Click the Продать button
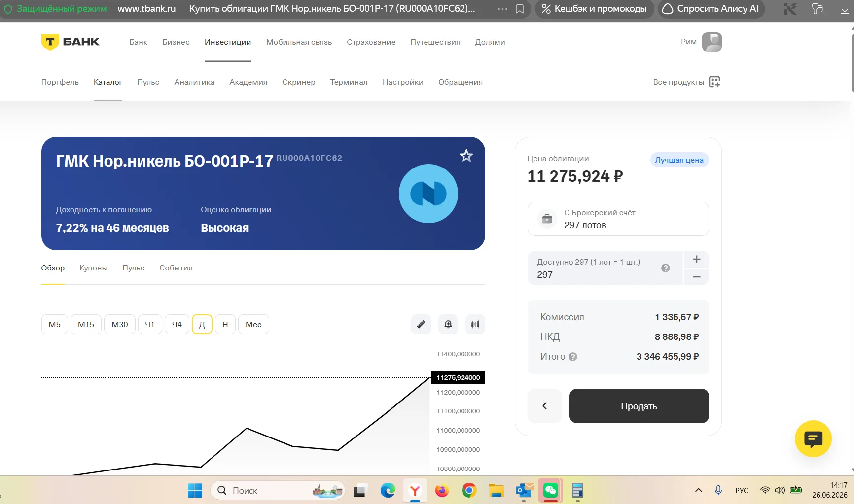 pyautogui.click(x=639, y=406)
